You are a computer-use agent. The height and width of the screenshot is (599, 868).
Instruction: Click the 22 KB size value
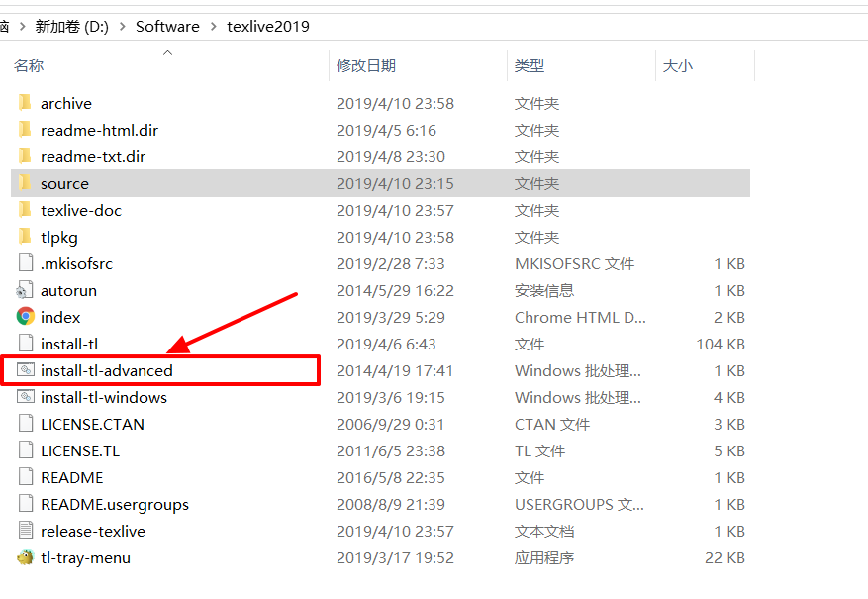coord(724,557)
